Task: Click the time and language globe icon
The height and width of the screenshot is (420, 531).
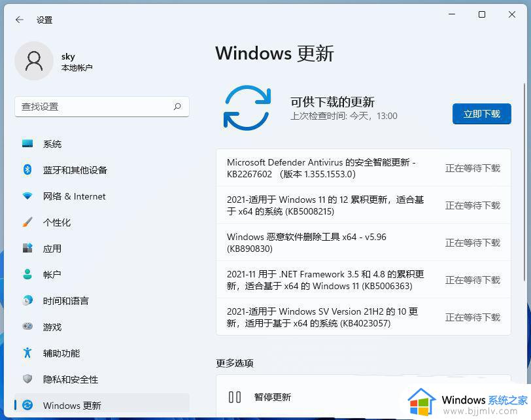Action: tap(27, 300)
